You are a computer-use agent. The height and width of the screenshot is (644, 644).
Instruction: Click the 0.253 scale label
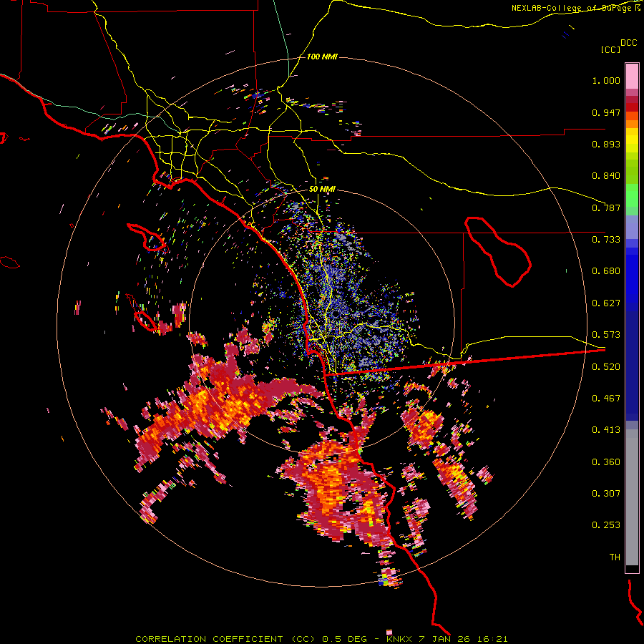606,525
